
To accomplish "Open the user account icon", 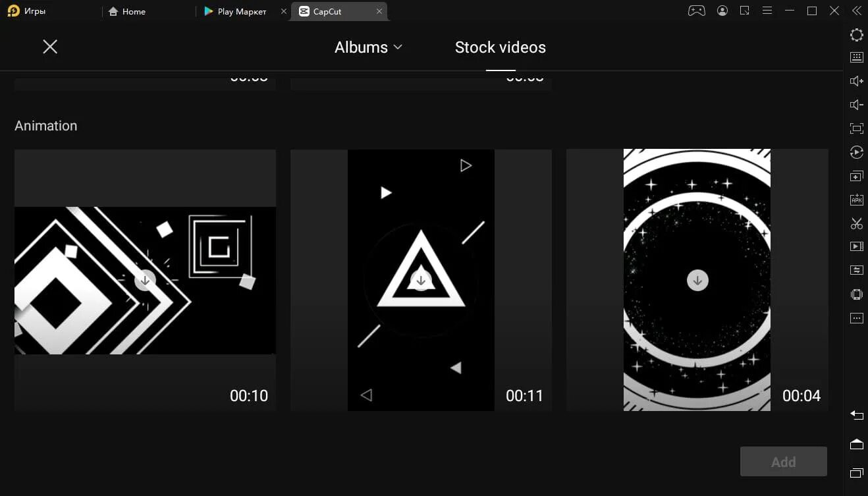I will point(722,11).
